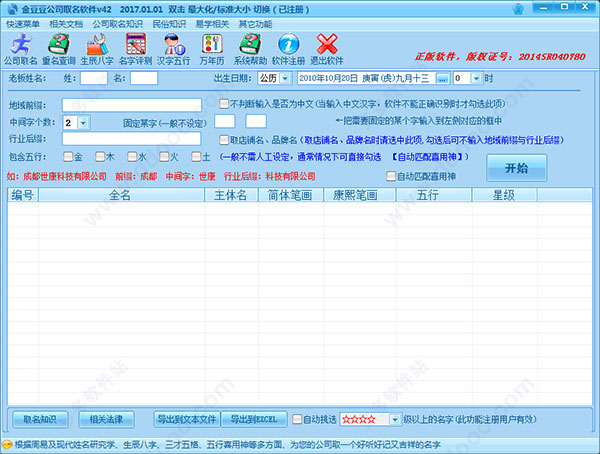Click the second 固定某字 character box
This screenshot has height=454, width=600.
tap(256, 121)
